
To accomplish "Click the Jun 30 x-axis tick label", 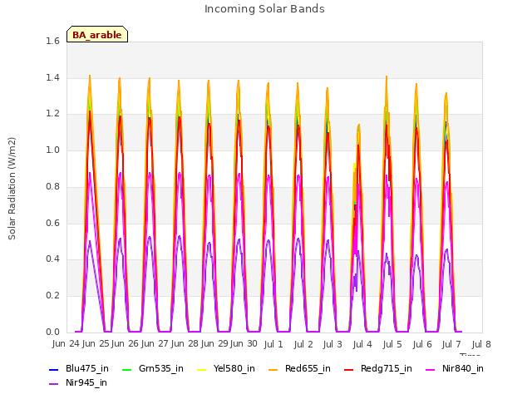I will pos(244,343).
